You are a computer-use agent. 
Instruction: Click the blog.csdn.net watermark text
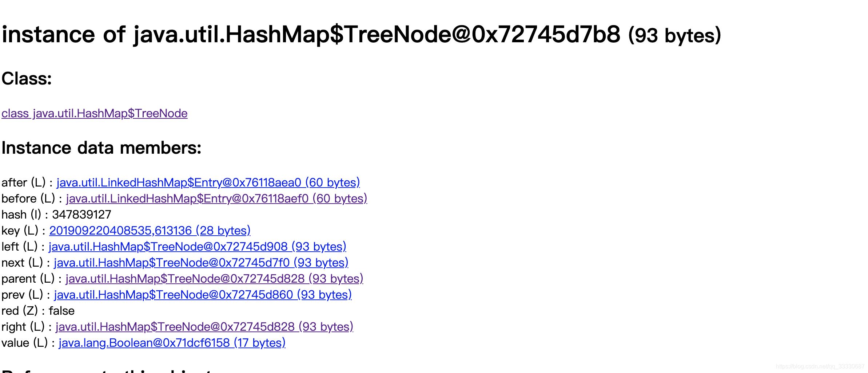(820, 366)
